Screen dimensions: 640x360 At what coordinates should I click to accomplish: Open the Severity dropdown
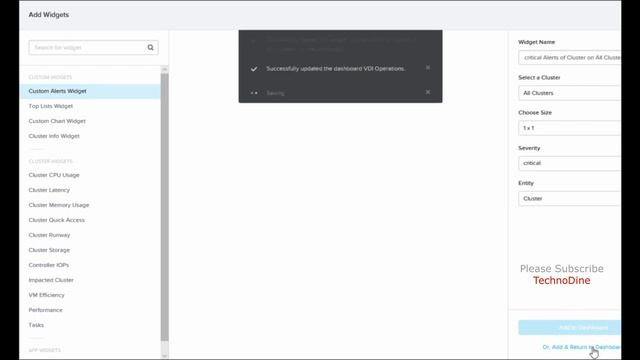(x=569, y=163)
